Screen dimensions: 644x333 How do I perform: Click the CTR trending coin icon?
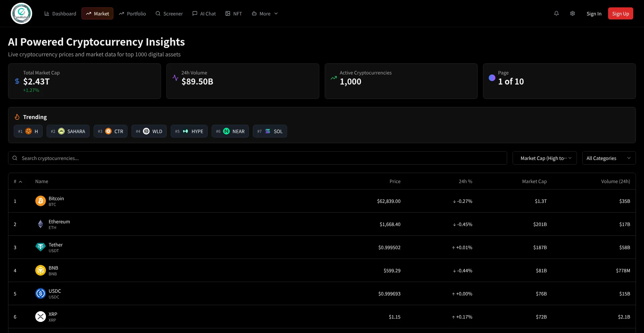(108, 131)
